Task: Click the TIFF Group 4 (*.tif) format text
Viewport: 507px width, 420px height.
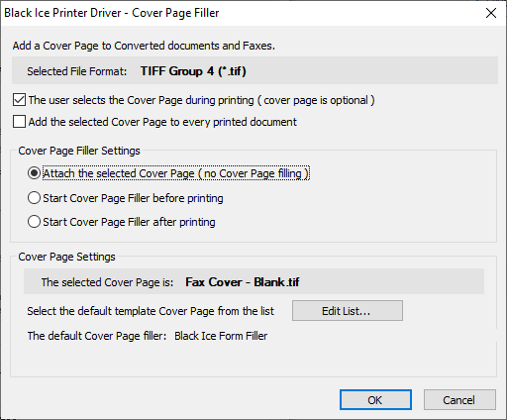Action: pos(193,71)
